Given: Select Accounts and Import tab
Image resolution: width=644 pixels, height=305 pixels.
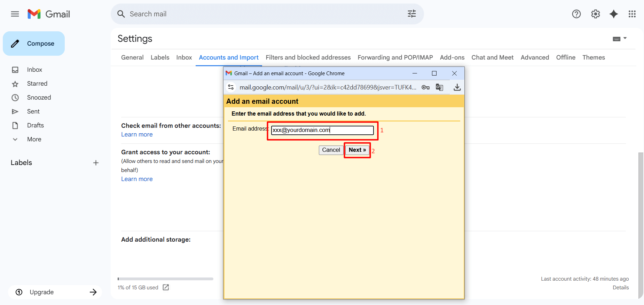Looking at the screenshot, I should (x=229, y=57).
